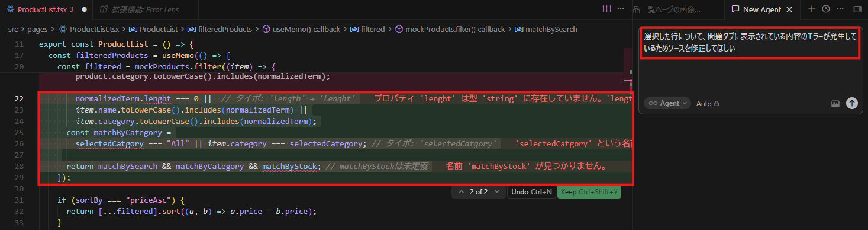Attach an image via picture icon
The height and width of the screenshot is (230, 868).
(835, 103)
